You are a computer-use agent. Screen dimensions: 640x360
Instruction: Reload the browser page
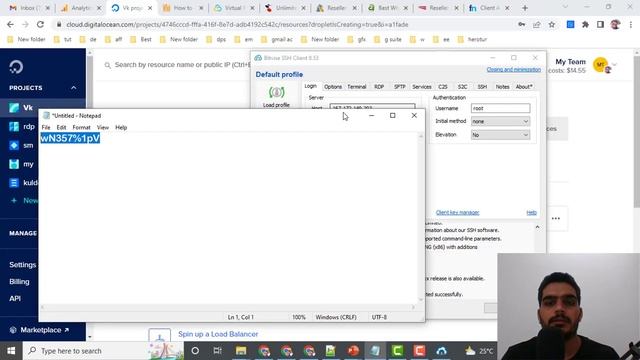point(40,24)
